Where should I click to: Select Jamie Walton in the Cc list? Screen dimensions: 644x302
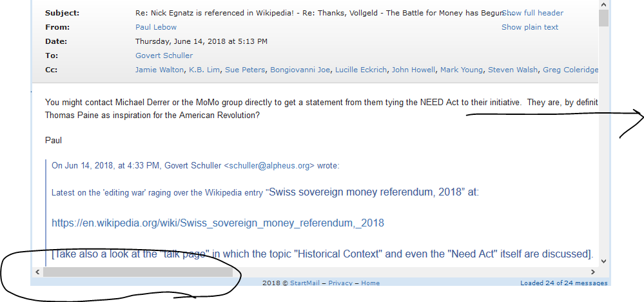[160, 70]
